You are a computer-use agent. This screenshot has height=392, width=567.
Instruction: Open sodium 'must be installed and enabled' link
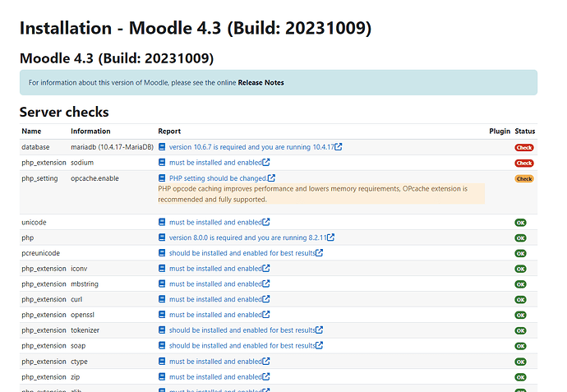[x=215, y=163]
